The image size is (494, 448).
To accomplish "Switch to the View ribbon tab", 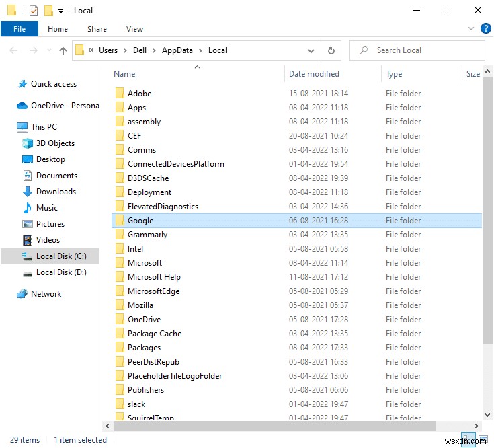I will 134,29.
